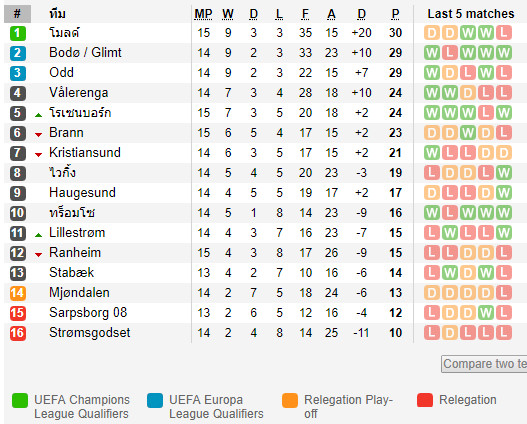The width and height of the screenshot is (527, 424).
Task: Click Strømsgodset's last L result badge
Action: [x=504, y=333]
